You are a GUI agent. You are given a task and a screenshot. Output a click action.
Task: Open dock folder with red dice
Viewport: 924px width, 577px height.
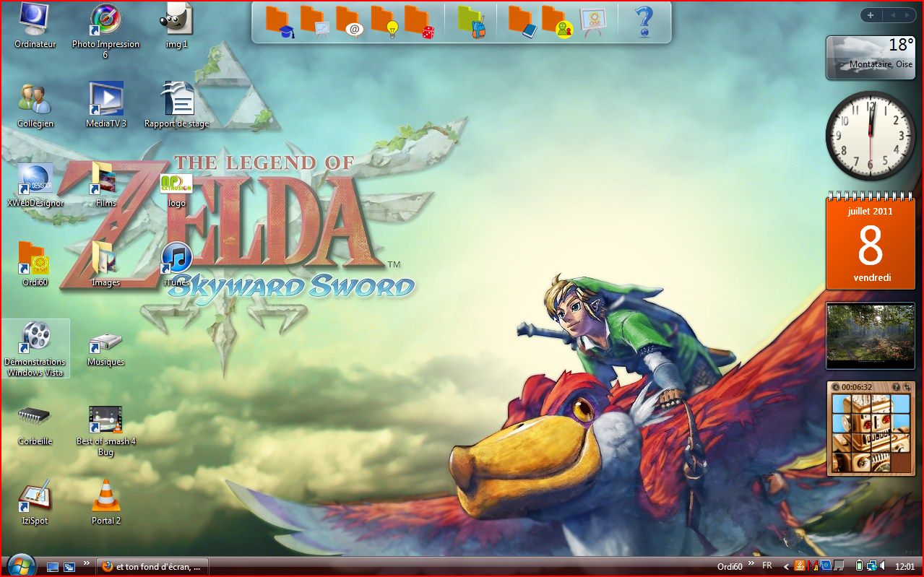coord(419,21)
